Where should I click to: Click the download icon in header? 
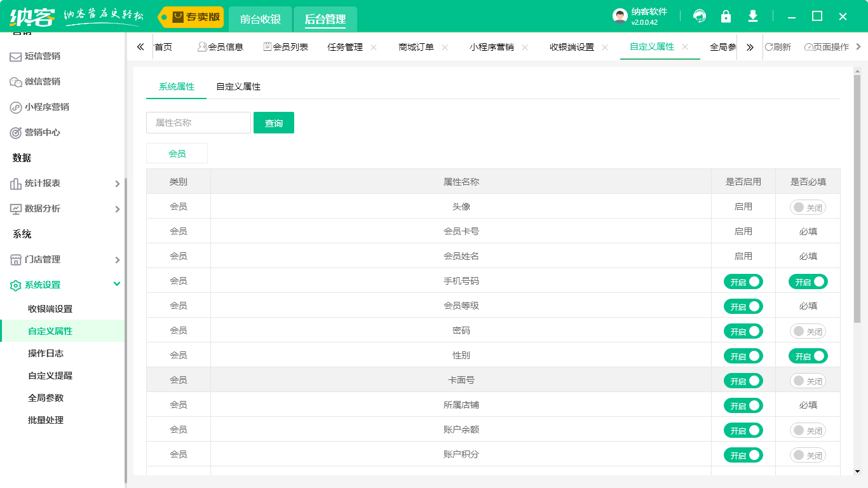753,17
